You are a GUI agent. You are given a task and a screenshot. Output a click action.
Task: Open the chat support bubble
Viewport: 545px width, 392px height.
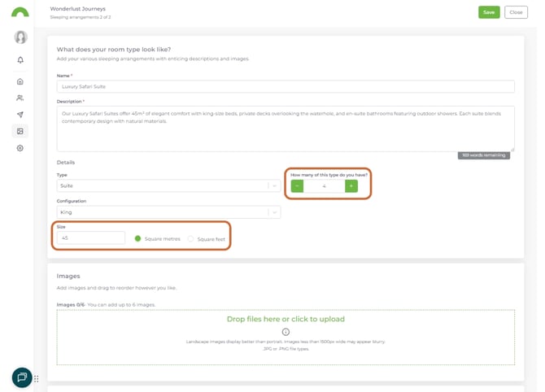coord(22,377)
